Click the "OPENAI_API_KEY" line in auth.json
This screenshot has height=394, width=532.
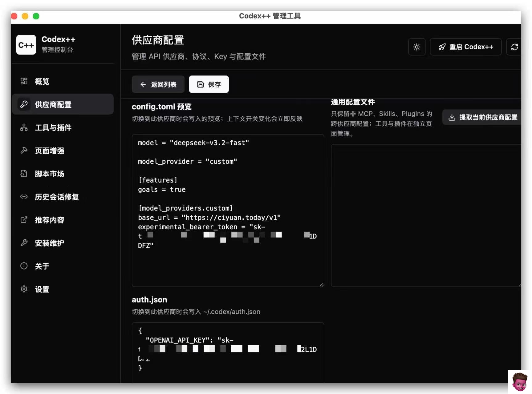coord(189,340)
